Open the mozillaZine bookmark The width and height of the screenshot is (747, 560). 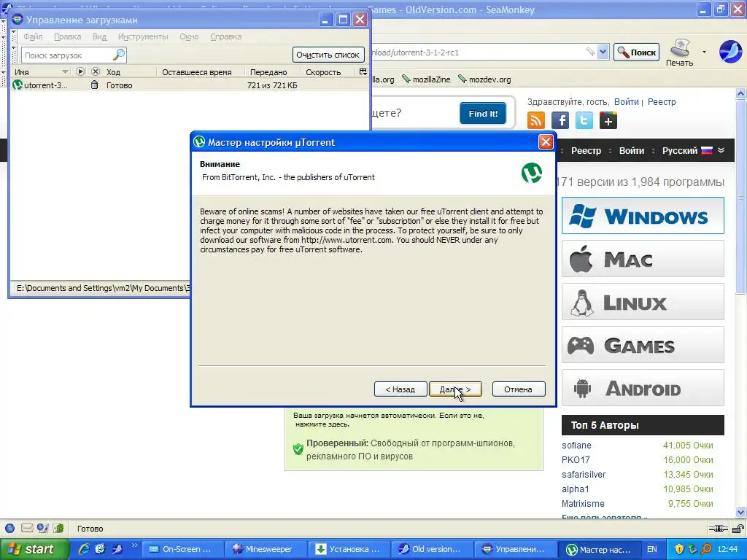pos(426,79)
